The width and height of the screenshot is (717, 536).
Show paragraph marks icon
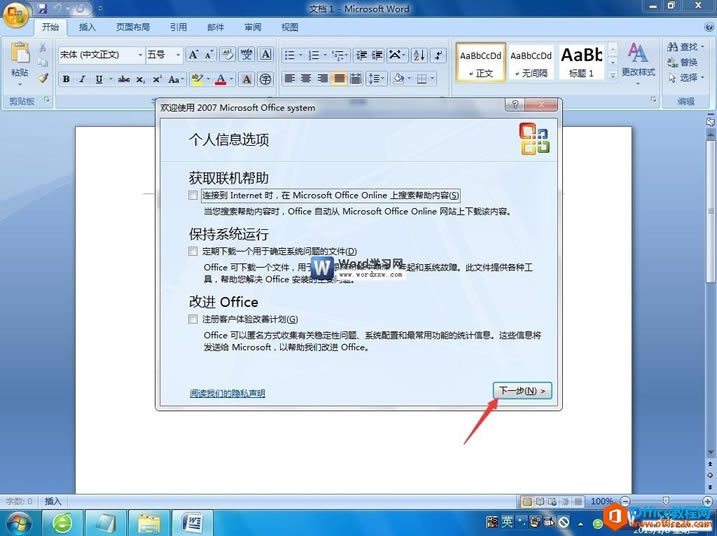tap(438, 55)
